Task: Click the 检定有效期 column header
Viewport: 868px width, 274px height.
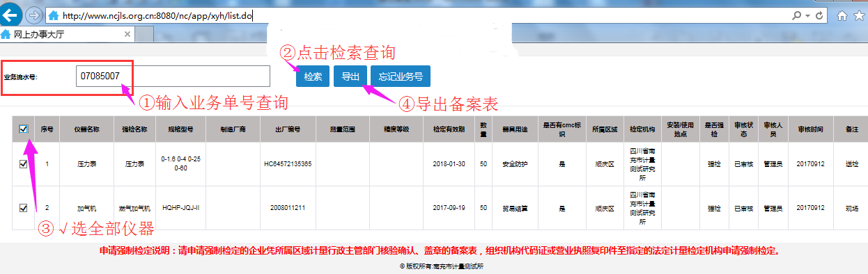Action: click(x=449, y=129)
